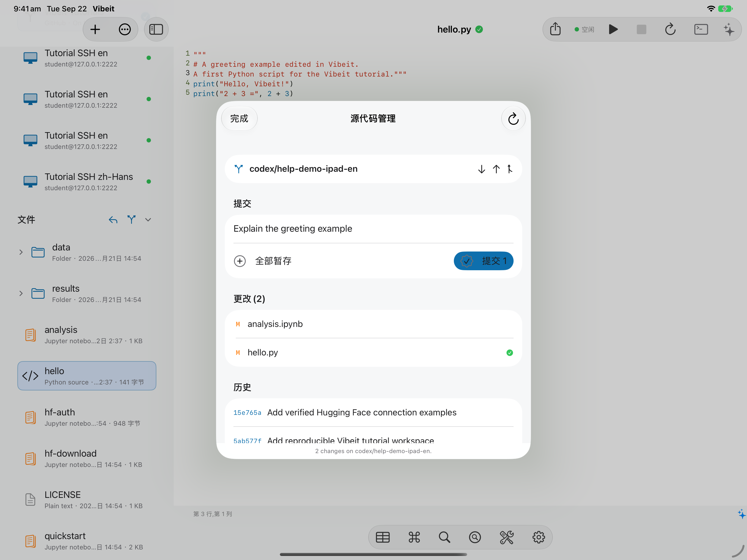Tap the command key icon in bottom toolbar
747x560 pixels.
tap(414, 537)
